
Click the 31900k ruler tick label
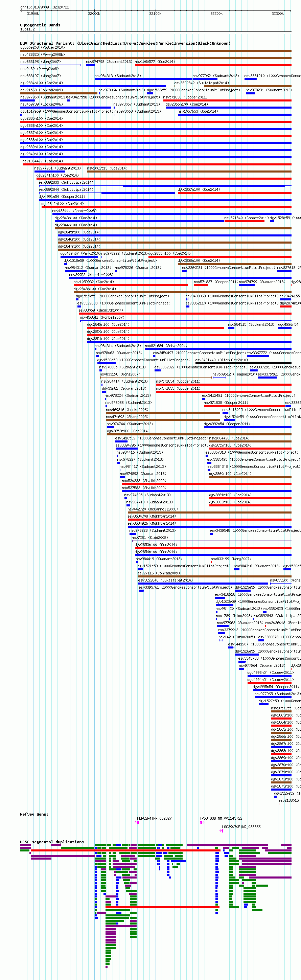[x=33, y=14]
